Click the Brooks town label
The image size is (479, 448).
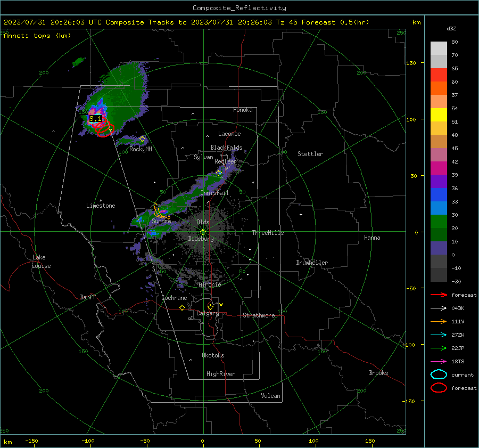(378, 373)
